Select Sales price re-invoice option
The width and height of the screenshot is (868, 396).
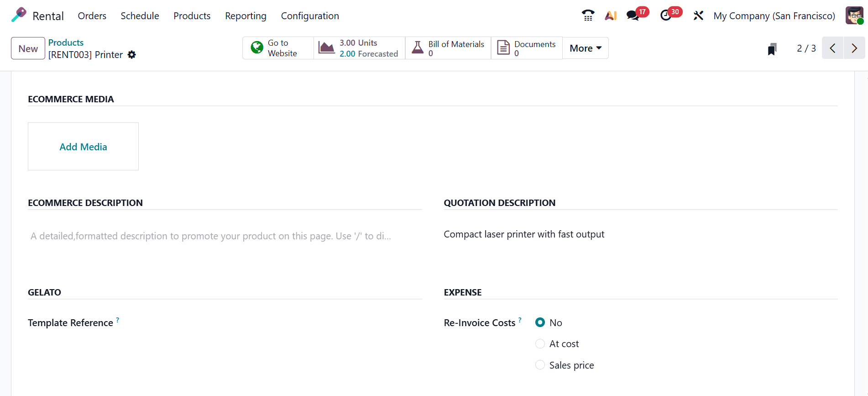pyautogui.click(x=540, y=365)
